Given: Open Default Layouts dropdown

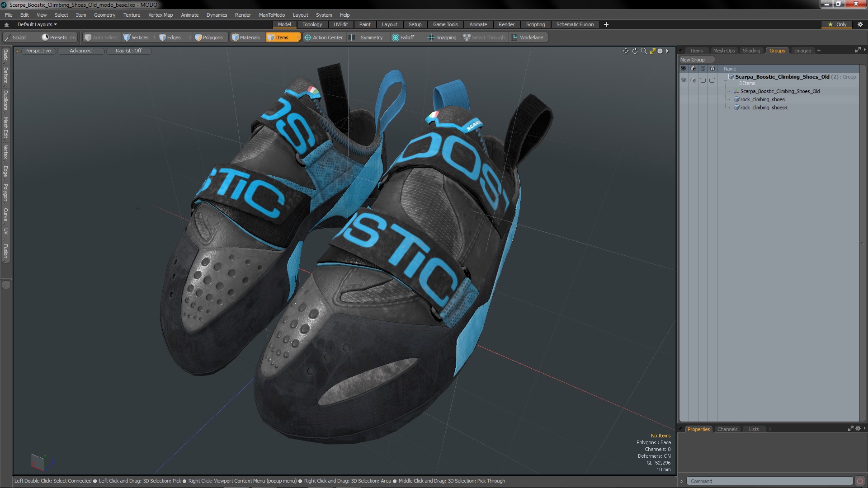Looking at the screenshot, I should coord(37,24).
